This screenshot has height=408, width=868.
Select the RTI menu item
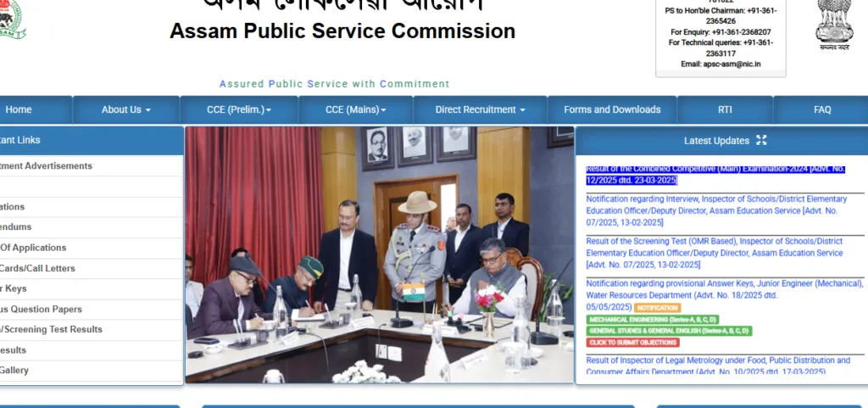pyautogui.click(x=726, y=109)
